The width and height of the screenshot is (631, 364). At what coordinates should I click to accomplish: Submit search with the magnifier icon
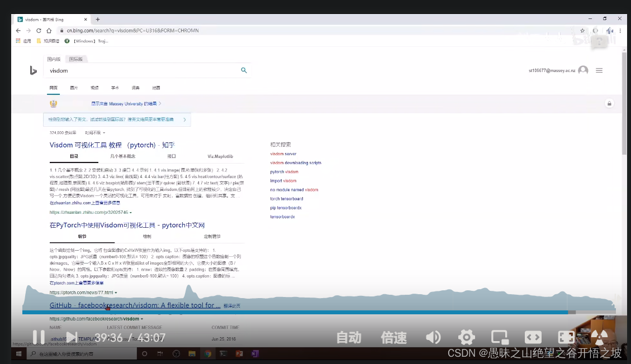[x=244, y=70]
